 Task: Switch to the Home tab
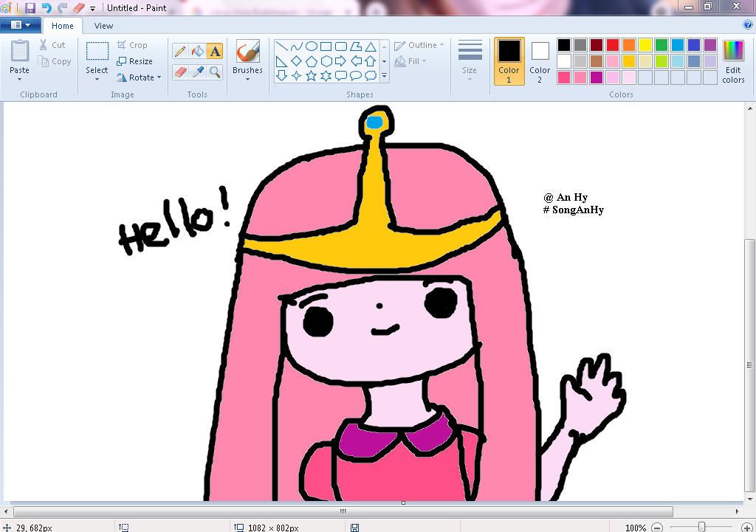click(63, 26)
